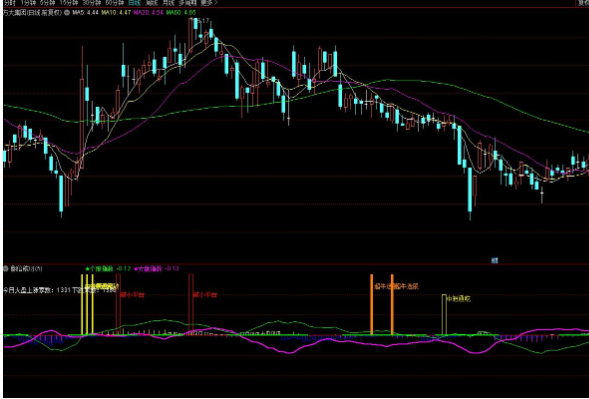Image resolution: width=589 pixels, height=399 pixels.
Task: Select the 60分钟 period button
Action: 114,3
